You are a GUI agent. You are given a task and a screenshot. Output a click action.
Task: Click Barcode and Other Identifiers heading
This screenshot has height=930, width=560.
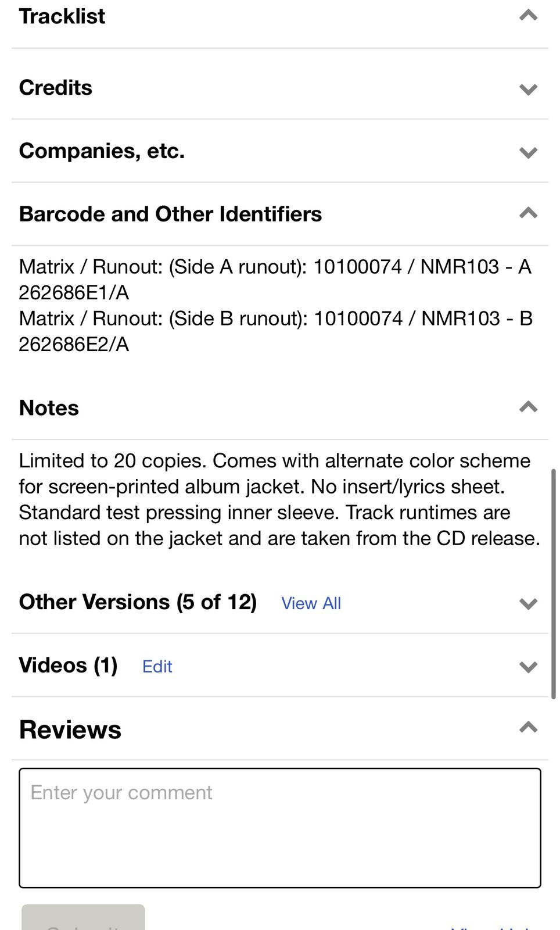pos(170,214)
